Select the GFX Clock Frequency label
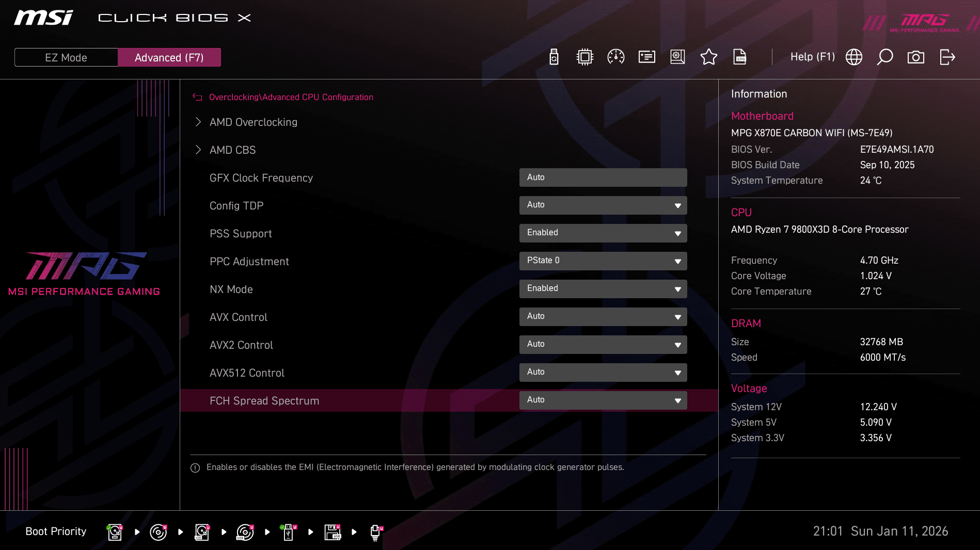The height and width of the screenshot is (550, 980). point(261,178)
